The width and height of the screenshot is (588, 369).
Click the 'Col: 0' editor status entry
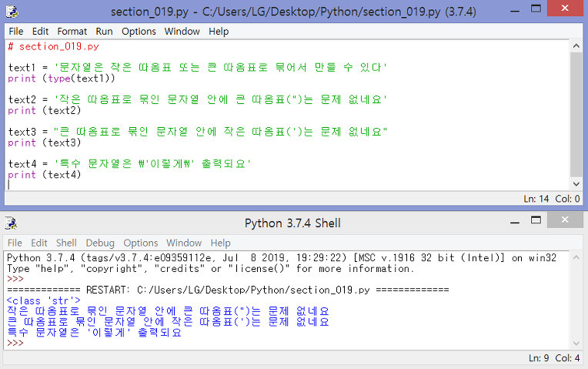[x=567, y=199]
